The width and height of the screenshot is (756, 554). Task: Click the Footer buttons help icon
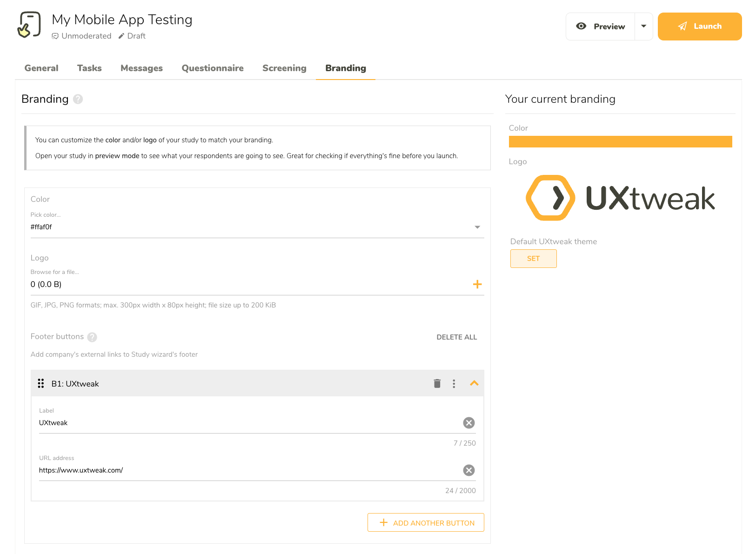point(92,337)
